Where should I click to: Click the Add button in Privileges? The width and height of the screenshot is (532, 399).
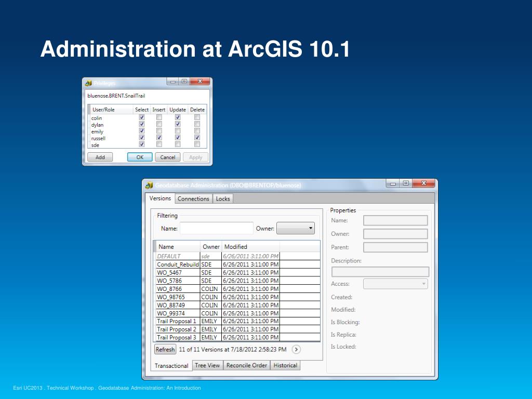click(x=100, y=157)
